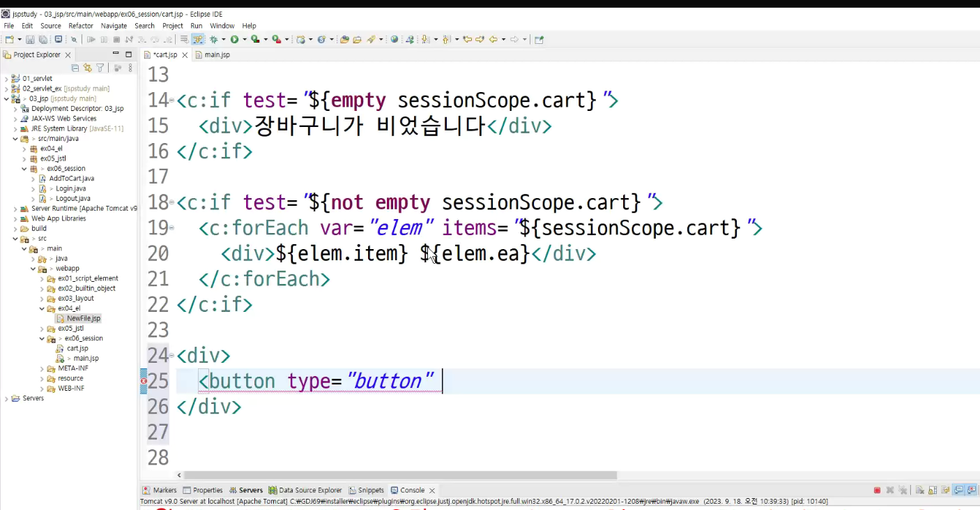Expand the Servers project tree node

(x=6, y=398)
